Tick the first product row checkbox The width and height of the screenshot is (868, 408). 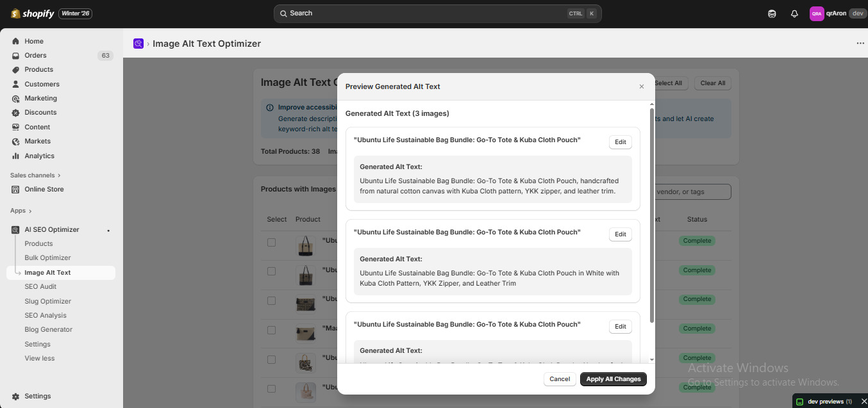click(271, 242)
